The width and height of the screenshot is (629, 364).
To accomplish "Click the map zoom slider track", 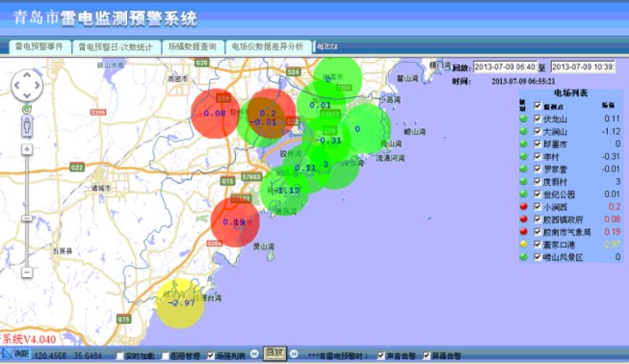I will click(x=27, y=211).
